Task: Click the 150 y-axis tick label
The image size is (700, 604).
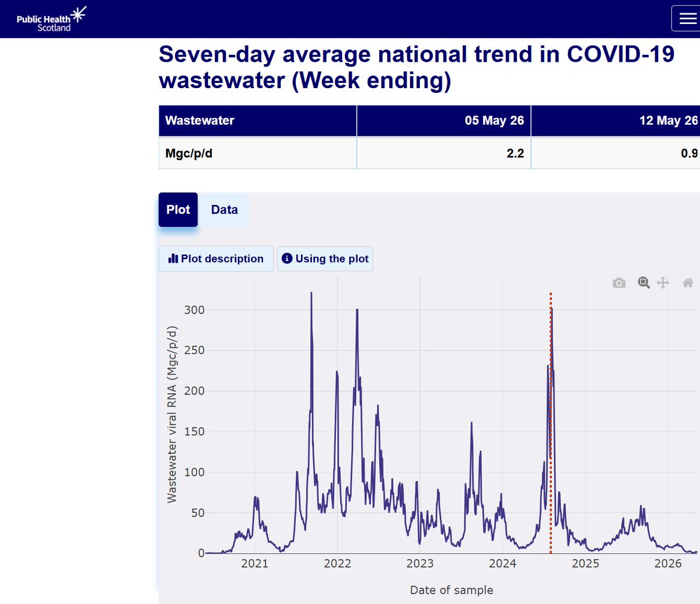Action: (194, 431)
